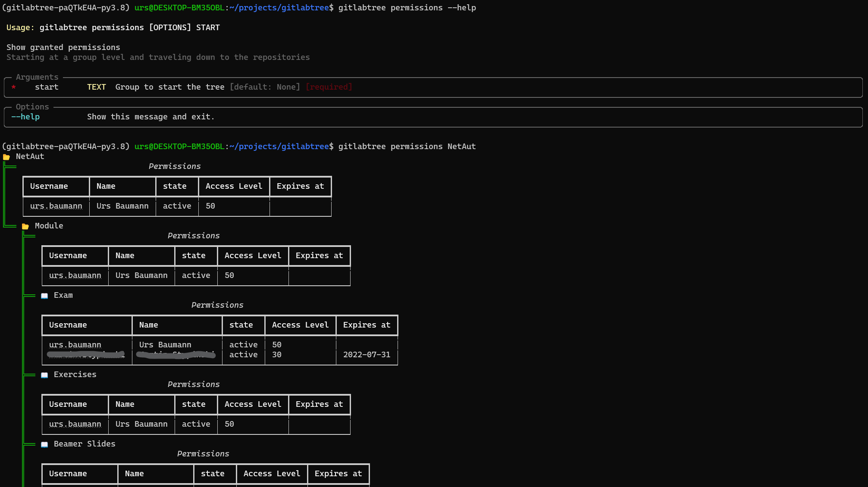Click the active state in Exercises table

point(196,424)
